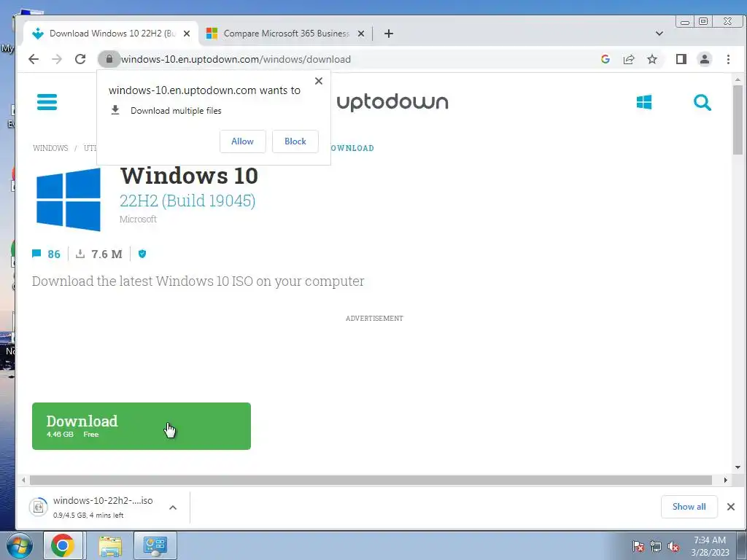Image resolution: width=747 pixels, height=560 pixels.
Task: Click the scroll up arrow
Action: (x=738, y=79)
